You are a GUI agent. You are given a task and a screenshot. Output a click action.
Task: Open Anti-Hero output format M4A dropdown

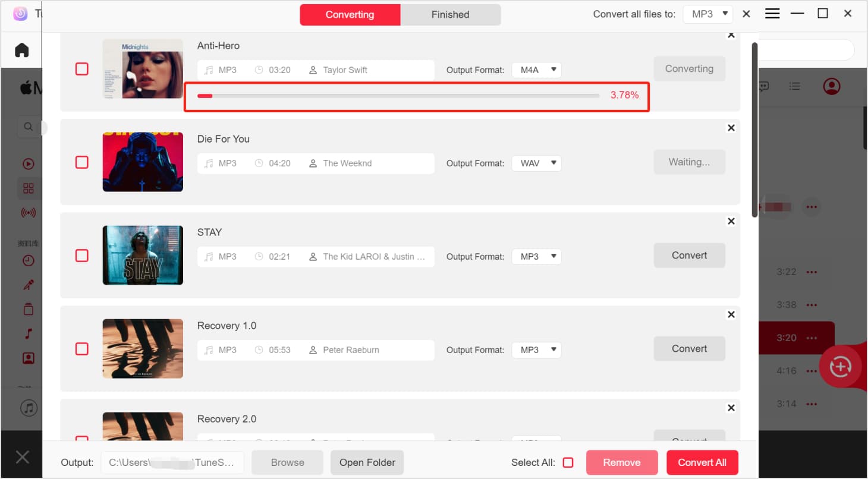tap(536, 70)
